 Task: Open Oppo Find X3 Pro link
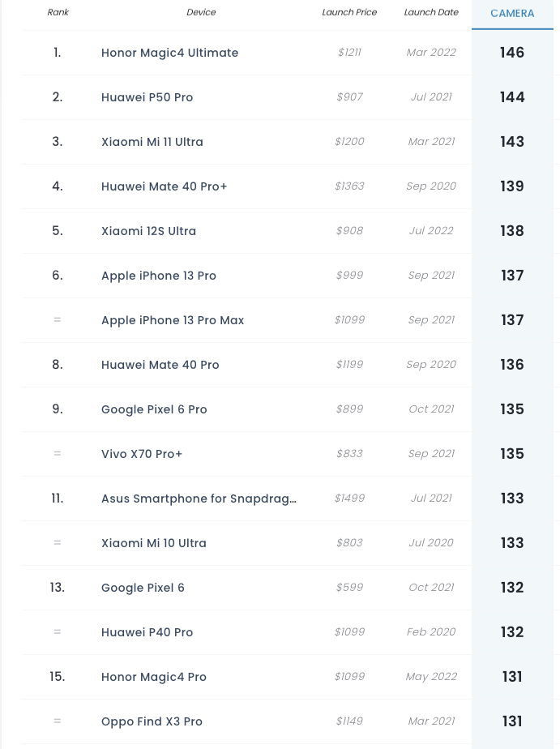pos(152,721)
